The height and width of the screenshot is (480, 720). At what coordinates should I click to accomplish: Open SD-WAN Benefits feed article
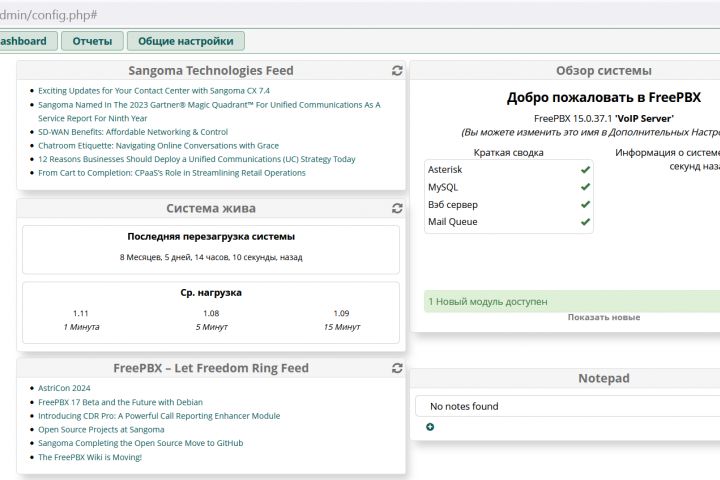(132, 131)
